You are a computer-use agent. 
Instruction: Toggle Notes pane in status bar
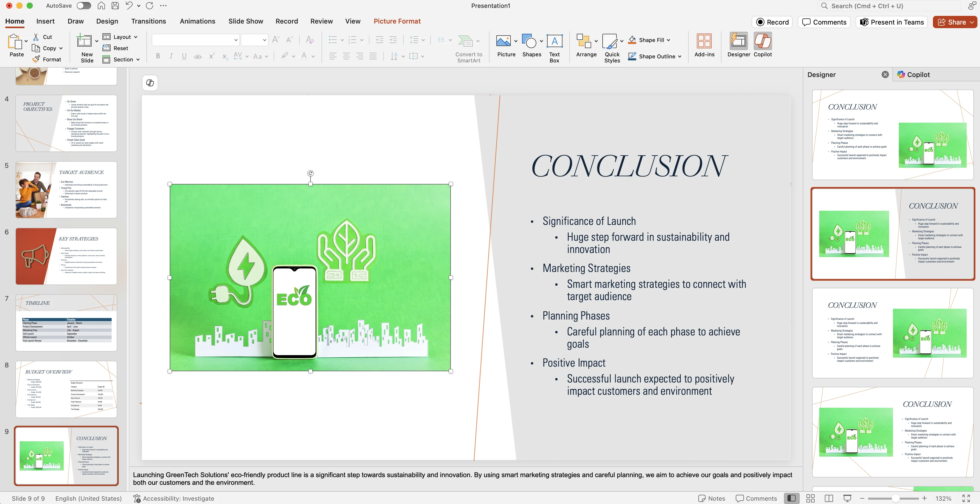pos(712,498)
